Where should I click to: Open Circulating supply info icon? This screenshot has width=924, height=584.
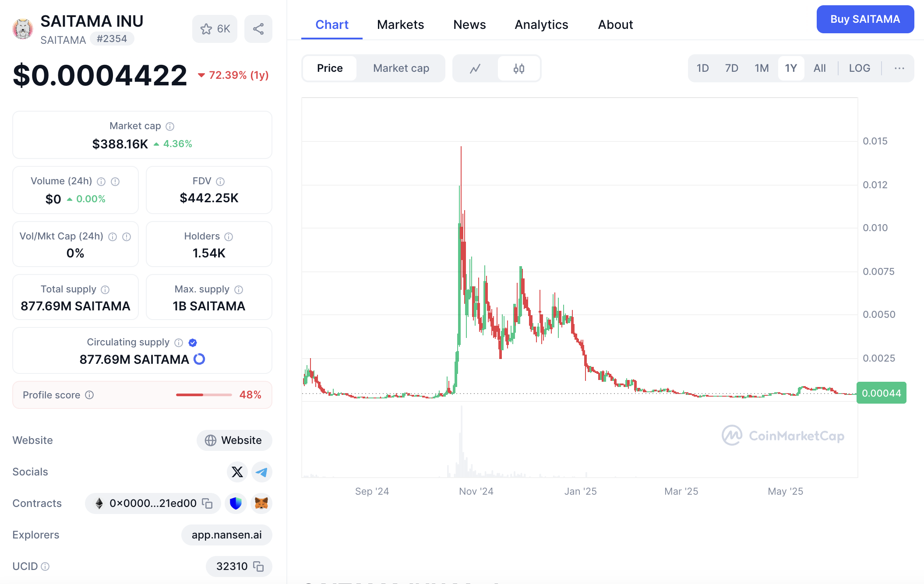point(179,343)
